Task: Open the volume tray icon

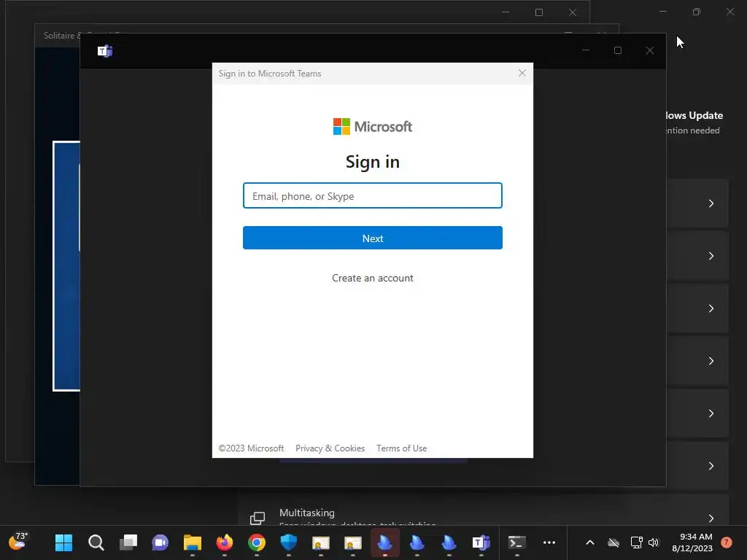Action: click(x=654, y=542)
